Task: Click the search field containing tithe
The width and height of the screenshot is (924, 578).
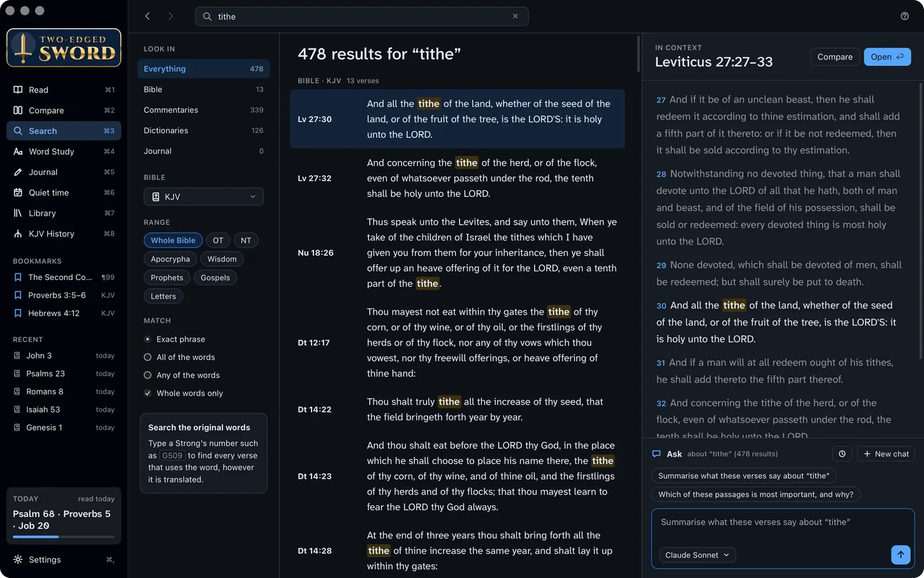Action: click(x=362, y=17)
